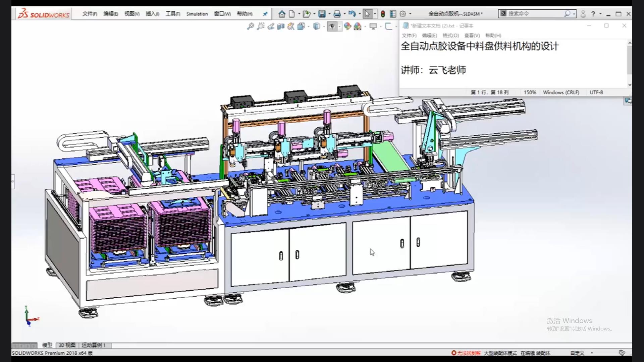Viewport: 644px width, 362px height.
Task: Expand the New document dropdown arrow
Action: pos(299,14)
